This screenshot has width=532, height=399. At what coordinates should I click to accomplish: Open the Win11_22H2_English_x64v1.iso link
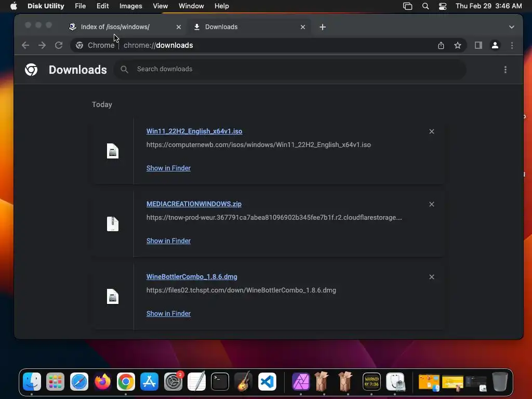[194, 131]
